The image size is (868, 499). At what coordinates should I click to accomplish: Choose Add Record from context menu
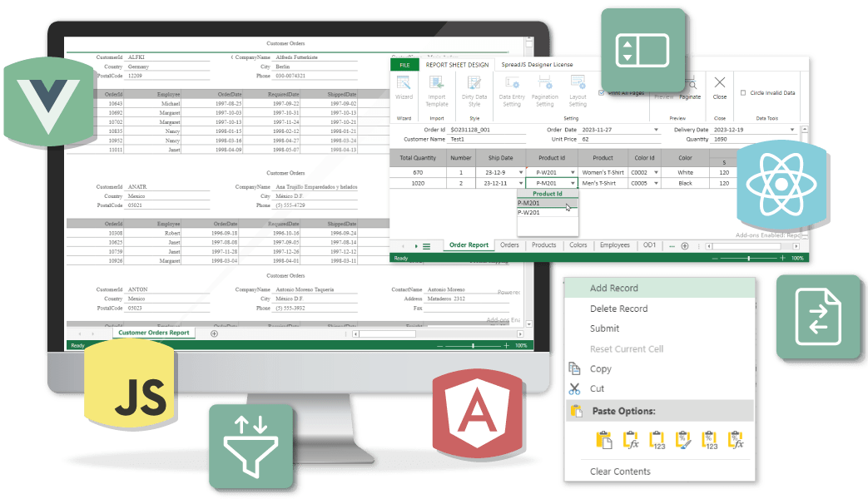point(660,289)
